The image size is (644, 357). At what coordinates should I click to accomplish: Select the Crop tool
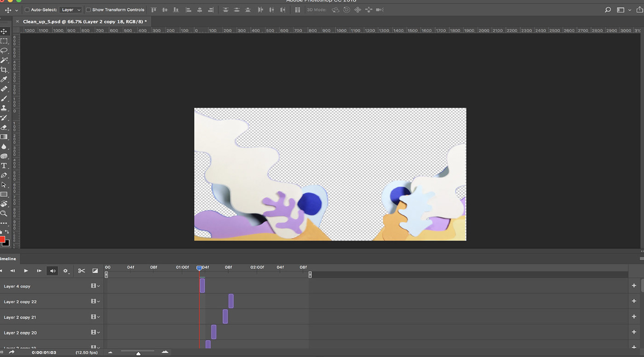click(x=4, y=70)
